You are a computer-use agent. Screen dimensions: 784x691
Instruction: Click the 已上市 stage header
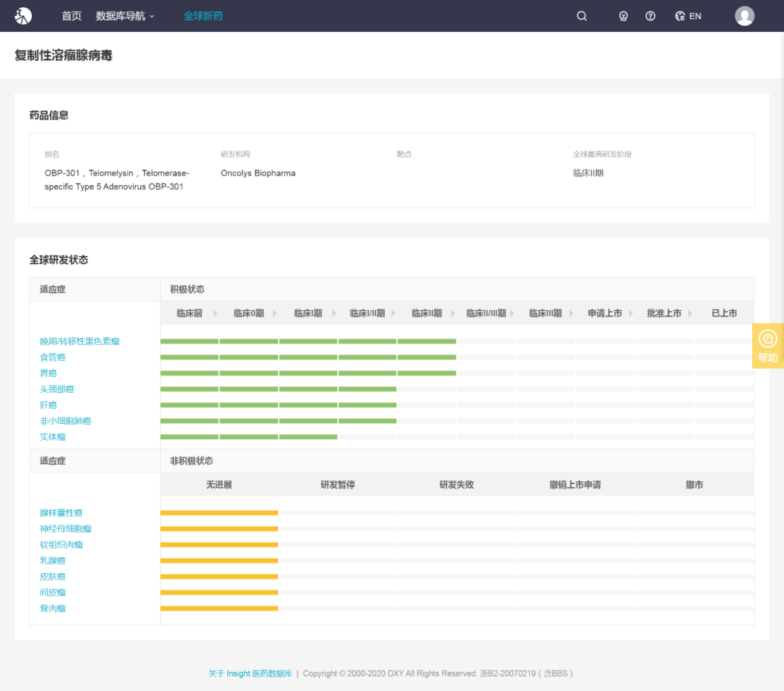click(724, 314)
